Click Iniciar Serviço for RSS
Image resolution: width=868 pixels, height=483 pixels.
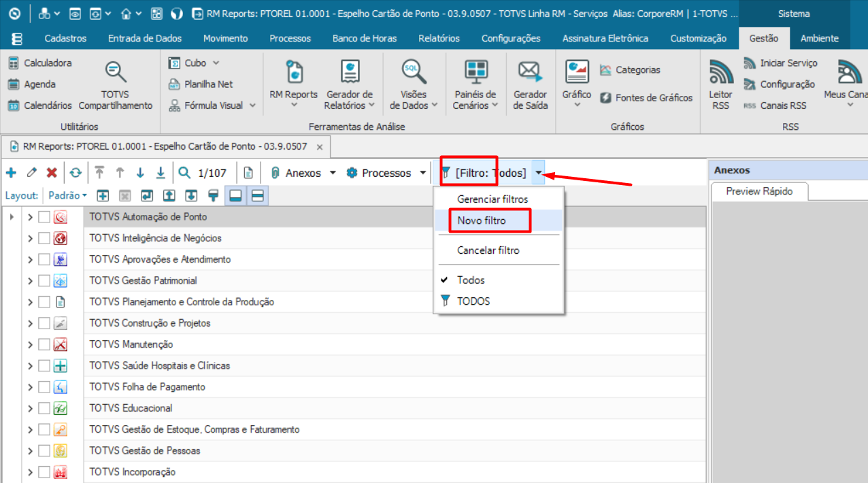(780, 63)
